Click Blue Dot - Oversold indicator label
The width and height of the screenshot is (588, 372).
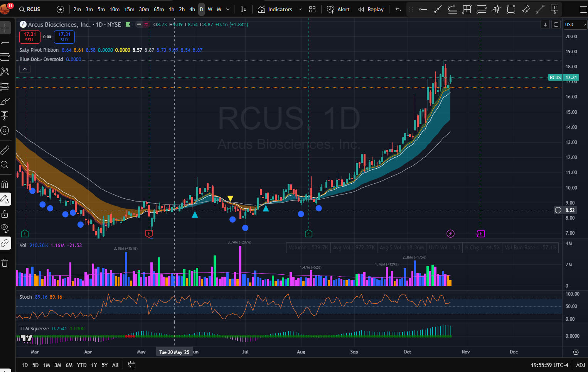41,59
